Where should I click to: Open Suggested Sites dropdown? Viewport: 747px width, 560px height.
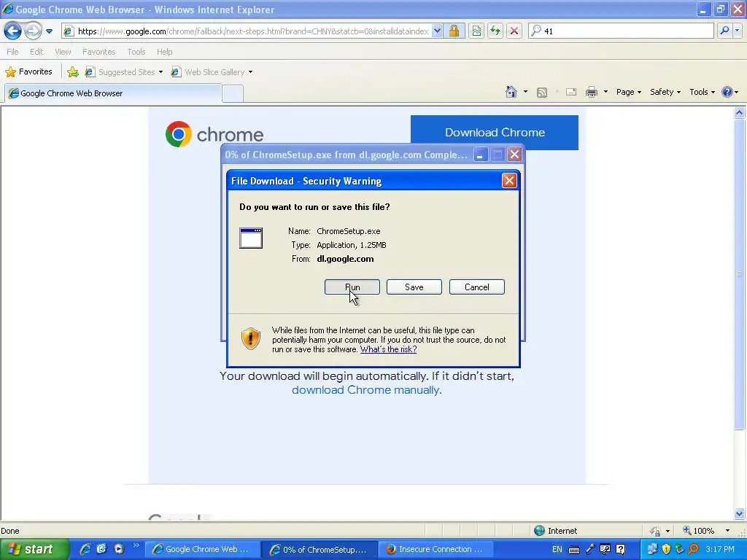(124, 72)
